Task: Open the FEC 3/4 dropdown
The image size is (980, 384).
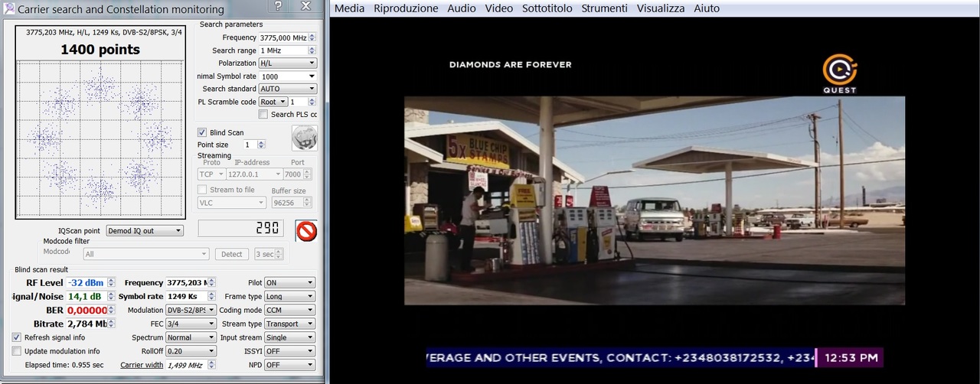Action: [191, 324]
